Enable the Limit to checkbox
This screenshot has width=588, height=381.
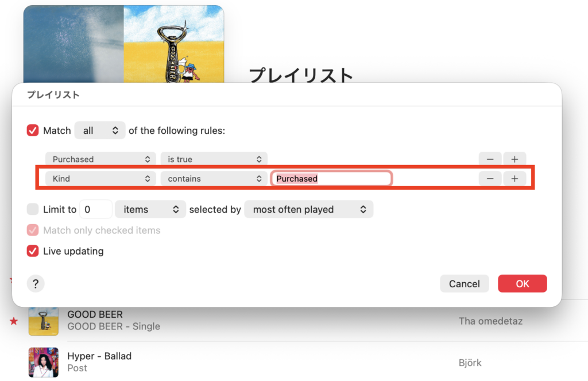33,209
